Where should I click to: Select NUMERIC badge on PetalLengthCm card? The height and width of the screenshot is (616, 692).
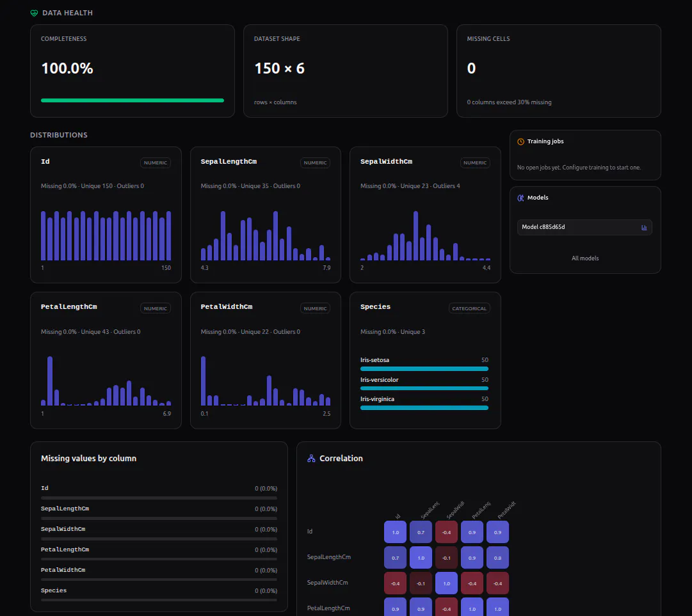pyautogui.click(x=156, y=308)
